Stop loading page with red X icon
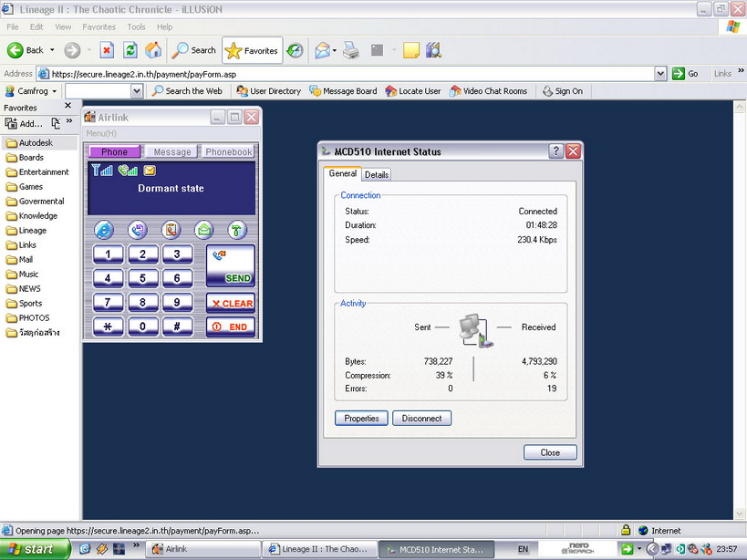This screenshot has width=747, height=560. click(x=107, y=50)
